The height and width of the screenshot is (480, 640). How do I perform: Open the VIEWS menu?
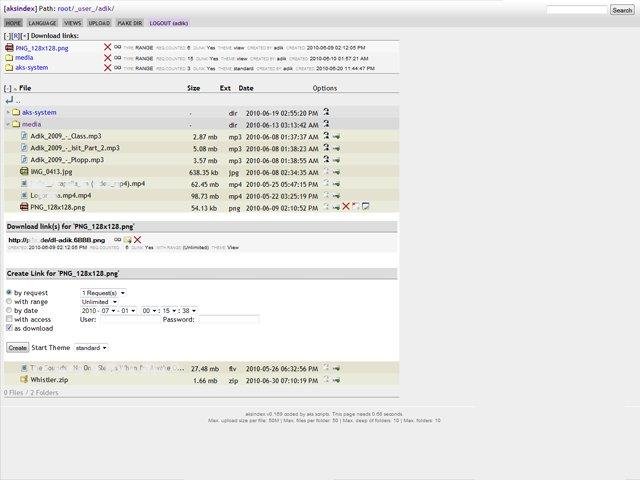(x=73, y=23)
